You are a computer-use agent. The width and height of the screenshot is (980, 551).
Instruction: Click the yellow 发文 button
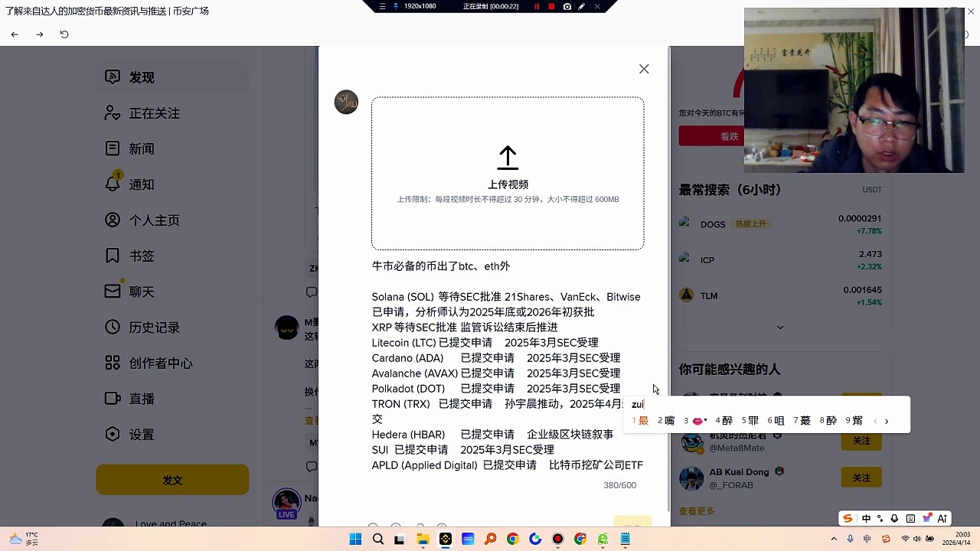172,480
